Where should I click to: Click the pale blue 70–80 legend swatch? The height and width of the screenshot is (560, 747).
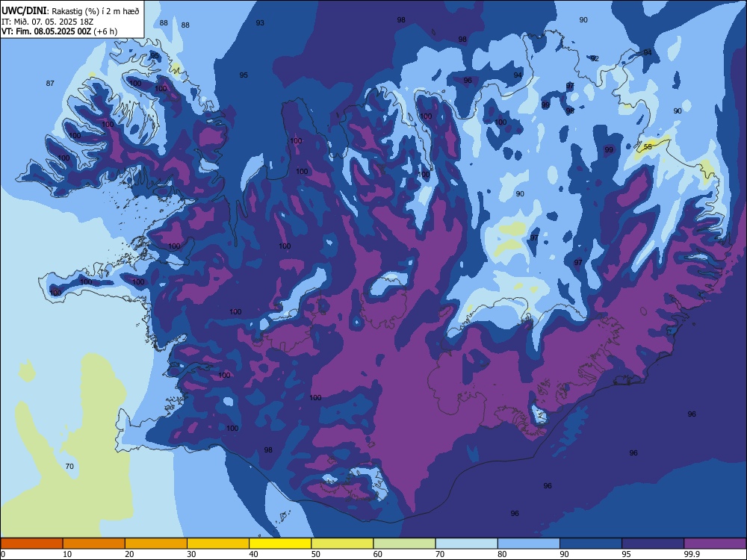tap(467, 544)
